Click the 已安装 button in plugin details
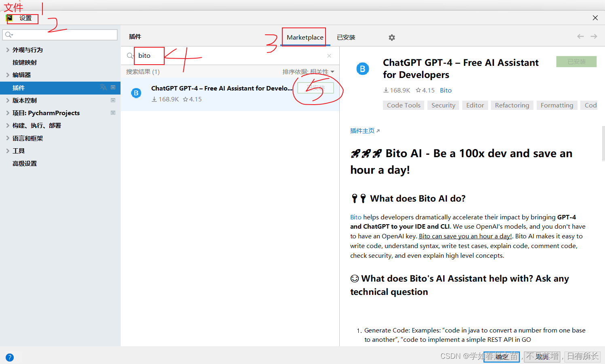The height and width of the screenshot is (364, 605). (576, 61)
